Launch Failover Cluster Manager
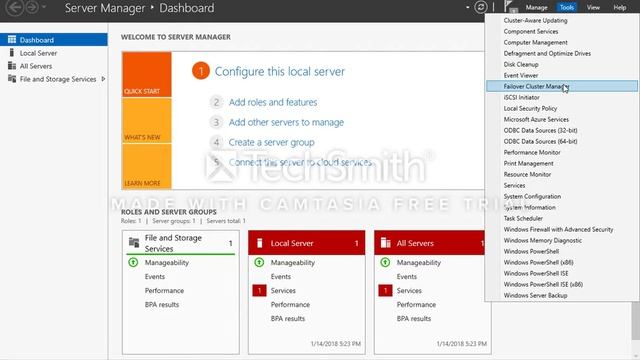The height and width of the screenshot is (360, 640). pos(562,86)
